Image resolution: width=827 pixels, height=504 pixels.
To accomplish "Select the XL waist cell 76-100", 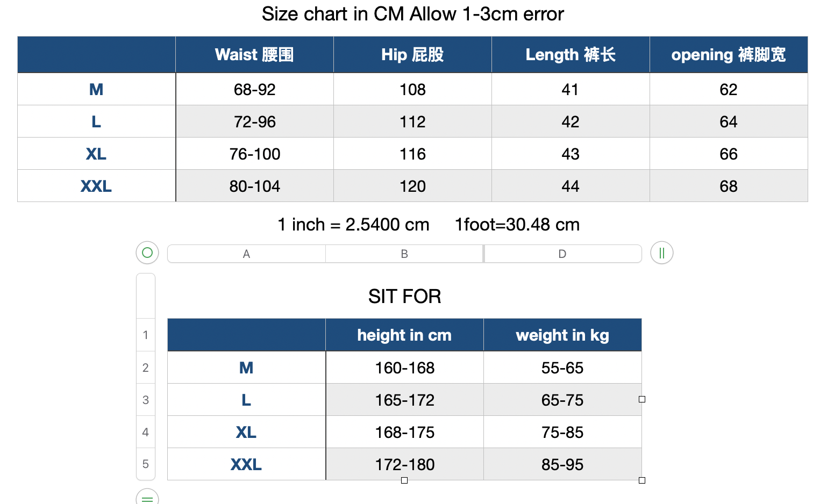I will pos(255,154).
